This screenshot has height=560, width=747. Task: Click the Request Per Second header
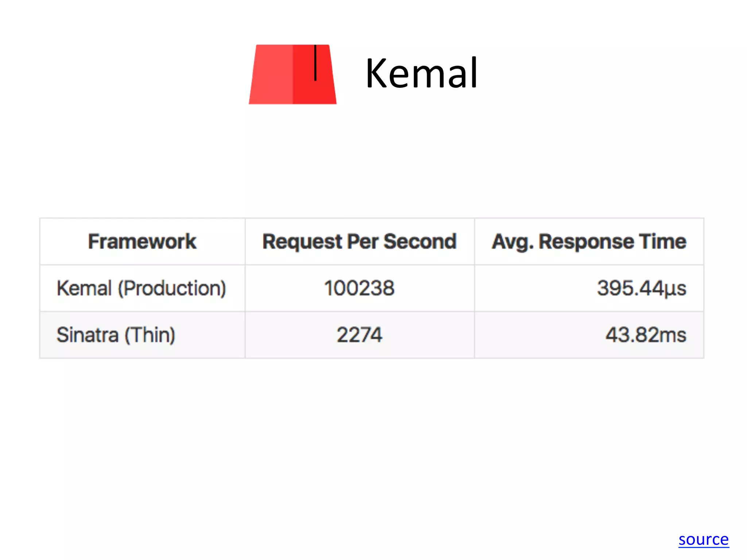pos(359,241)
